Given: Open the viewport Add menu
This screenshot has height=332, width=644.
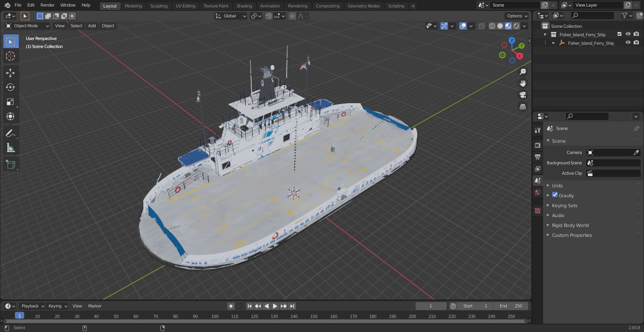Looking at the screenshot, I should (92, 26).
